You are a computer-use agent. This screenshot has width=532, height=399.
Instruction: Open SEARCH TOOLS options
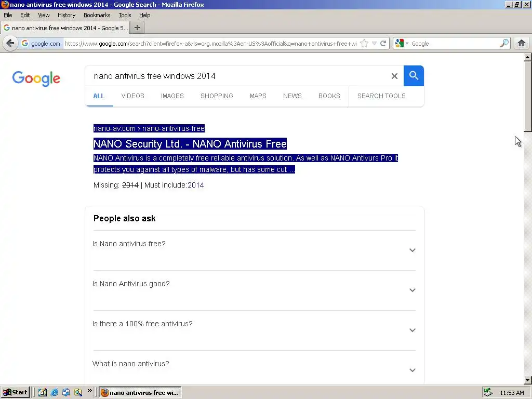381,96
